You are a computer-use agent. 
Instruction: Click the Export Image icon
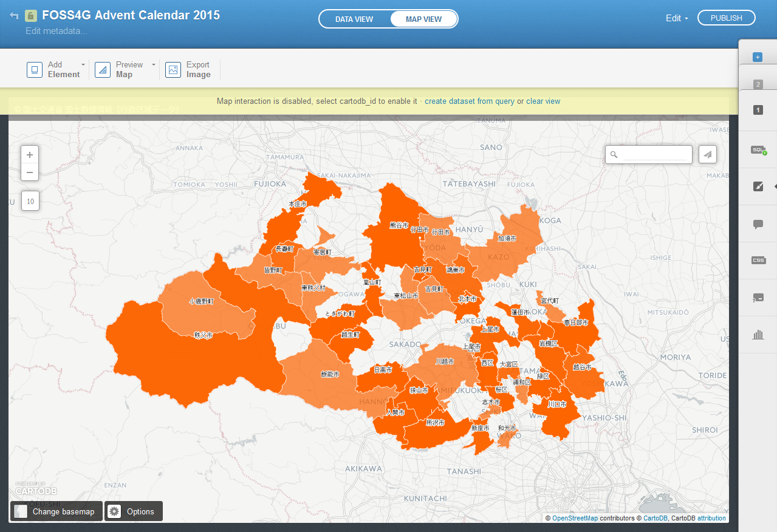coord(173,70)
